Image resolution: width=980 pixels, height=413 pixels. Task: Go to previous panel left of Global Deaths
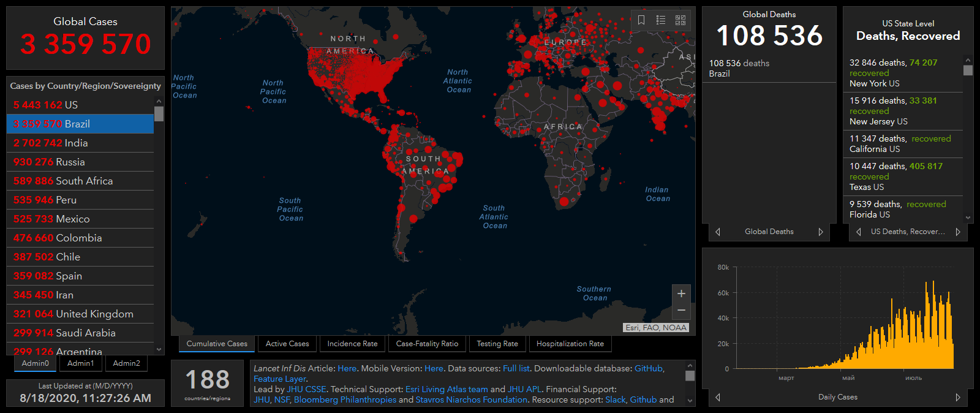tap(718, 232)
